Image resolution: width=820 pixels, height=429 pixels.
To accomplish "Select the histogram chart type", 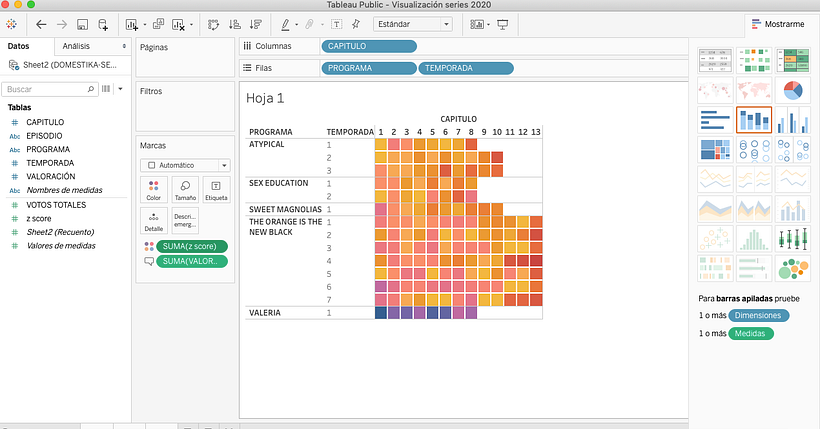I will pos(754,240).
